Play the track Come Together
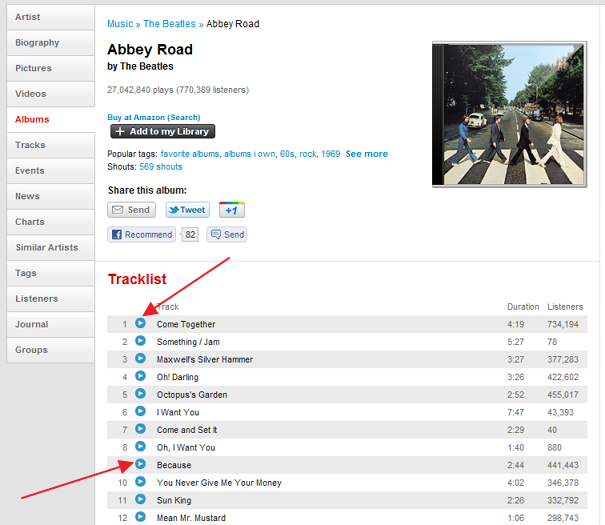Image resolution: width=605 pixels, height=525 pixels. coord(140,324)
